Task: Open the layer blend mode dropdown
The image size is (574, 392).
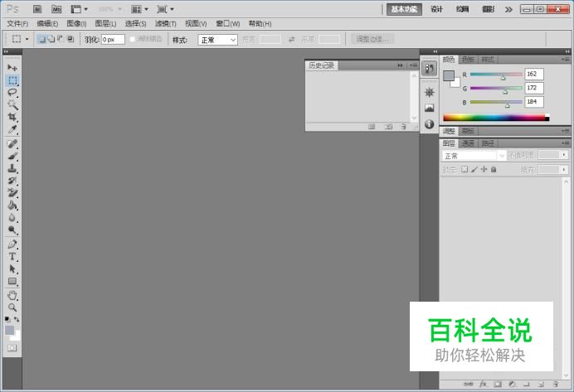Action: 474,156
